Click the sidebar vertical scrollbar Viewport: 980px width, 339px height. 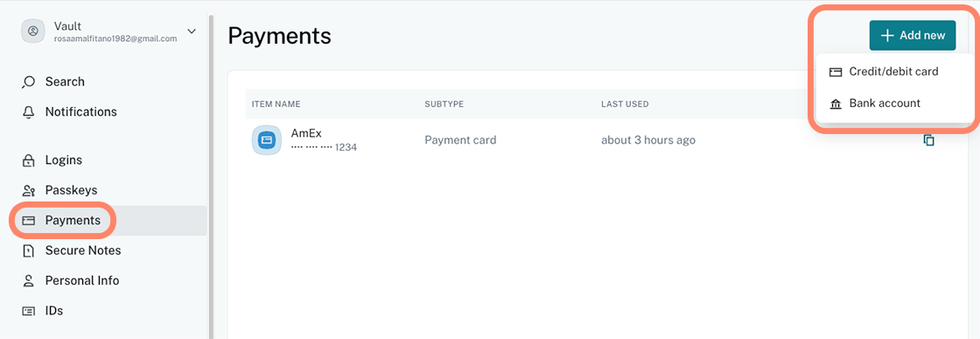click(x=211, y=175)
